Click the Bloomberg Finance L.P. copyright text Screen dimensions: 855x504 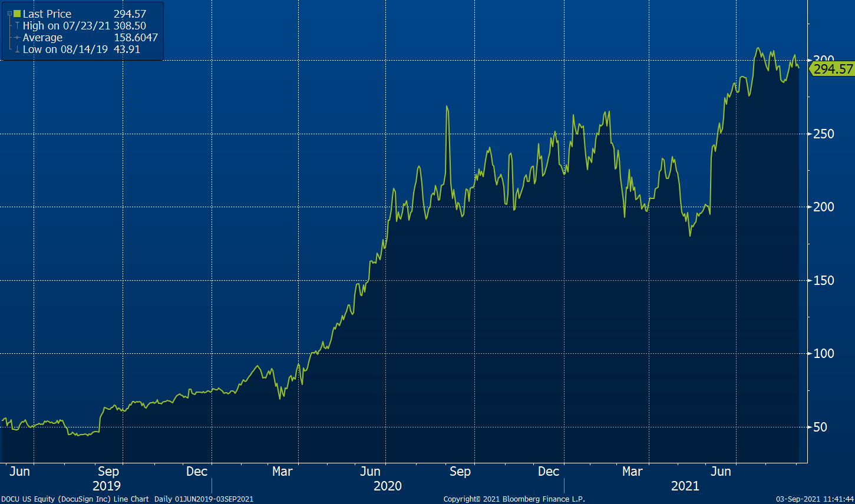pos(514,499)
